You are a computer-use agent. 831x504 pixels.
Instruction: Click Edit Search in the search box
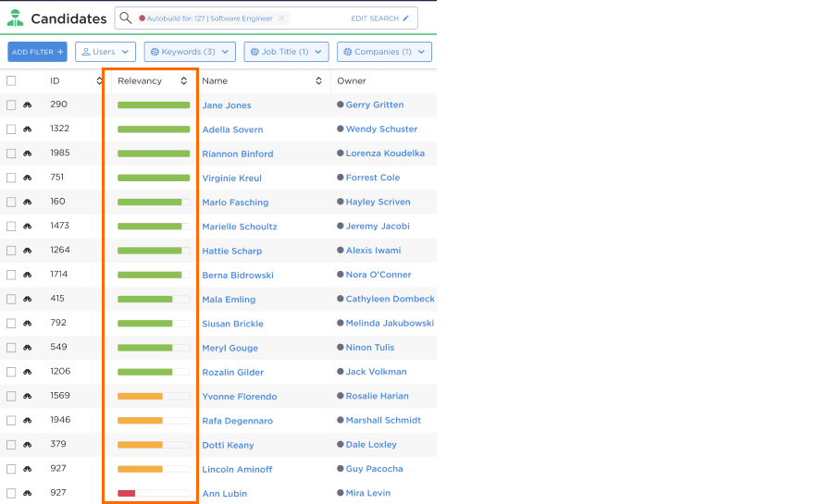(x=379, y=18)
